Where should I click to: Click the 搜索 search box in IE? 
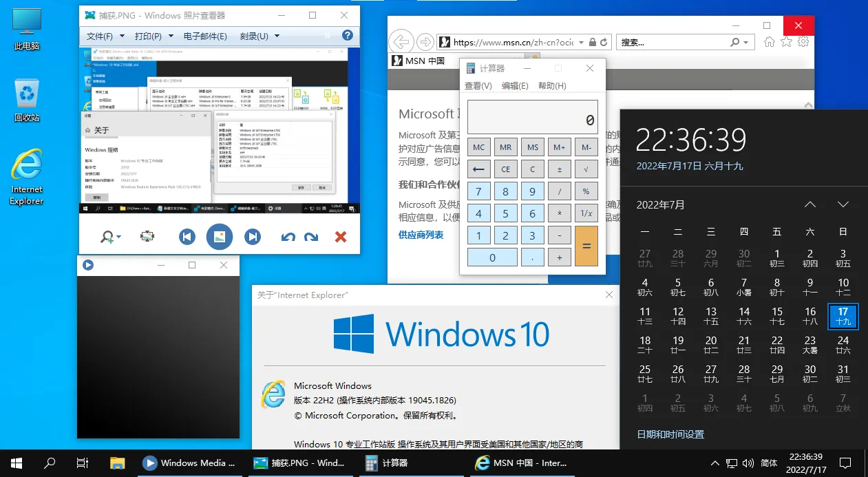pyautogui.click(x=673, y=42)
